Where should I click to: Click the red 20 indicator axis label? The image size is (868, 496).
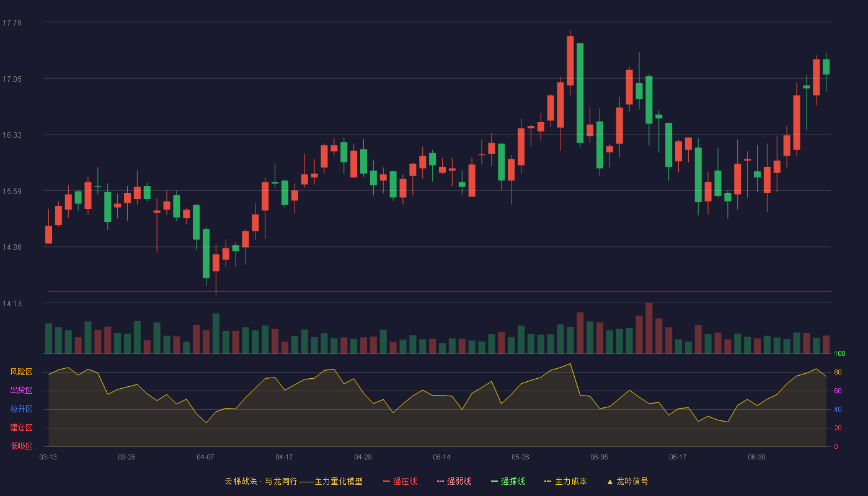pos(838,428)
